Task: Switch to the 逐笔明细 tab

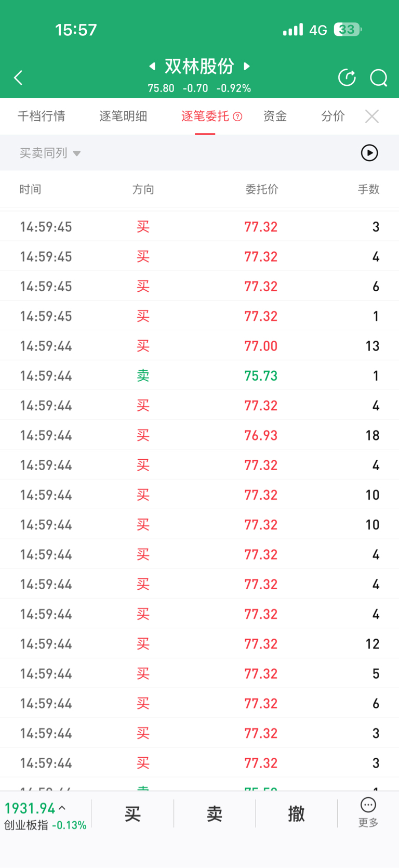Action: point(123,116)
